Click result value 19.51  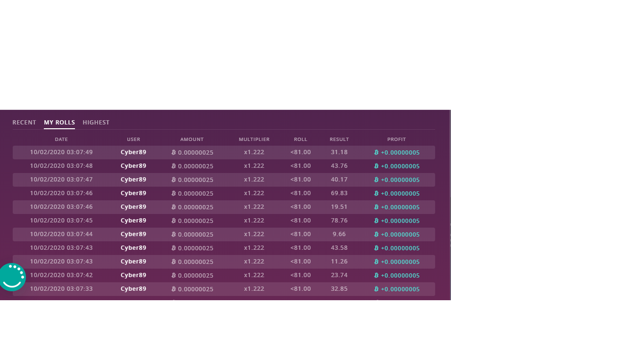click(x=339, y=207)
